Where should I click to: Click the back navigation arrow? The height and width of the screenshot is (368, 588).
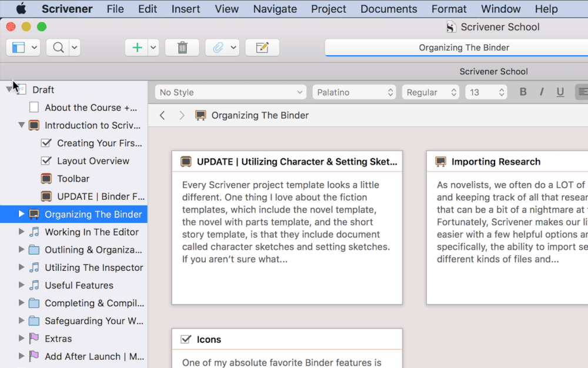coord(163,115)
